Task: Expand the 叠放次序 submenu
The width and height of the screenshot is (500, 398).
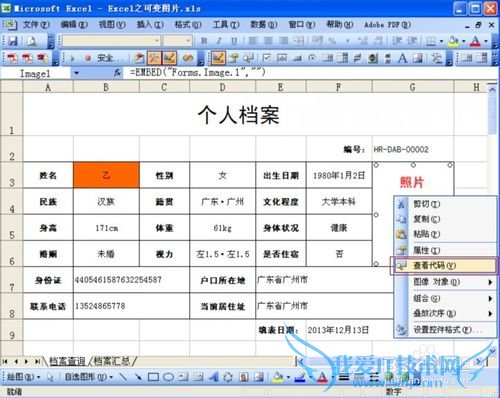Action: click(x=444, y=313)
